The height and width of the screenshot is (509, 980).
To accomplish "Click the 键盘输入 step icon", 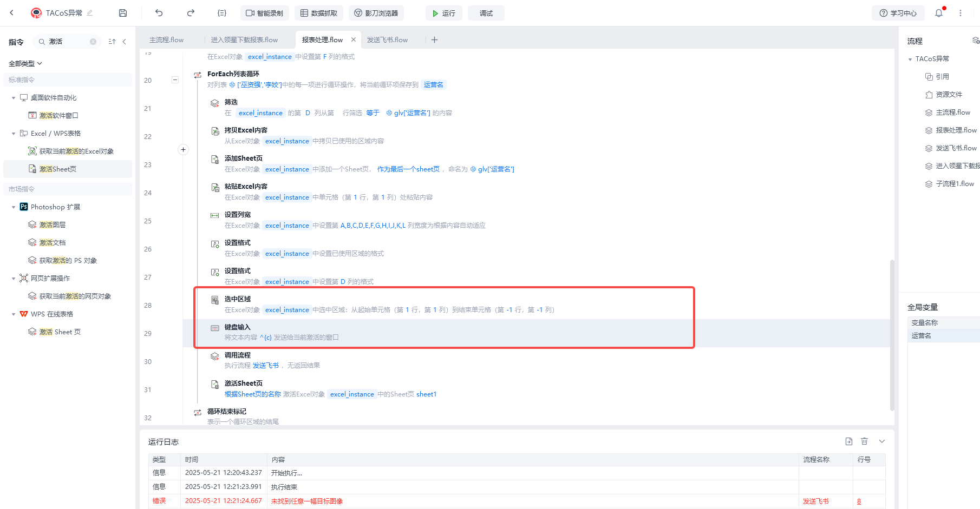I will coord(215,328).
